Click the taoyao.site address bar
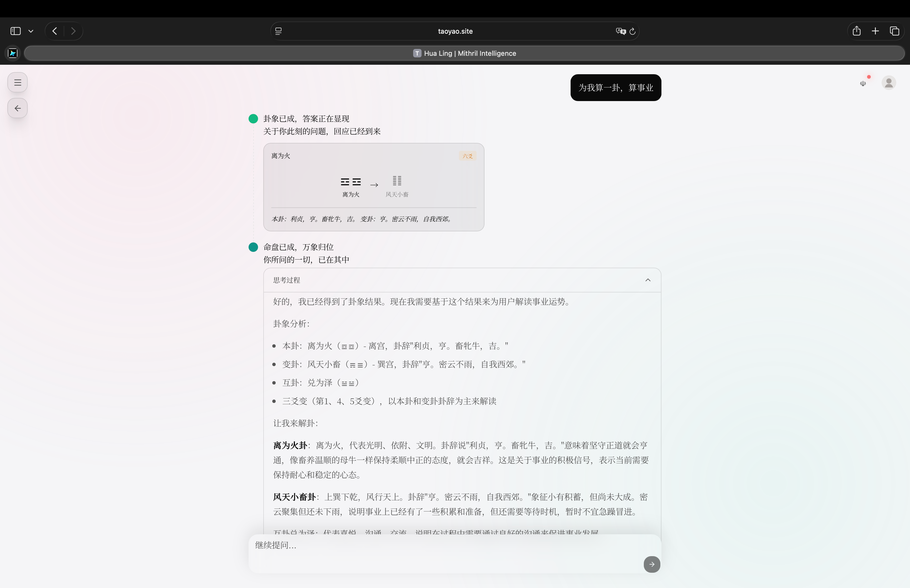910x588 pixels. click(x=455, y=31)
